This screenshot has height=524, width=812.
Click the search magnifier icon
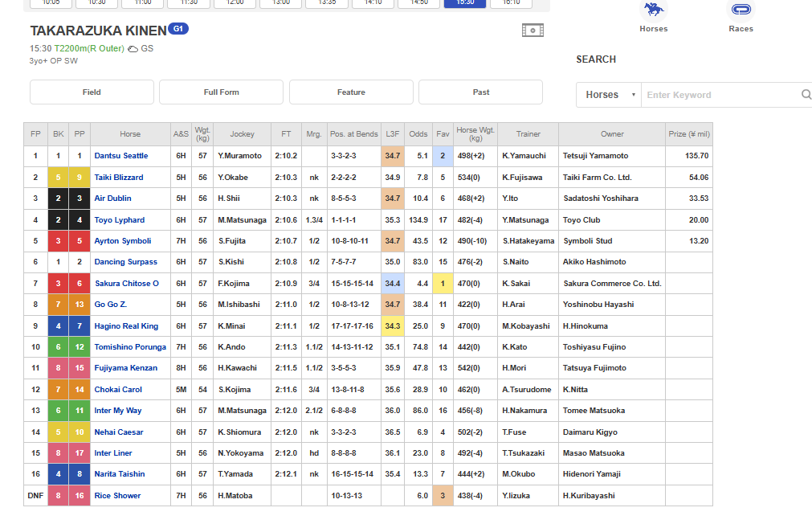(806, 95)
